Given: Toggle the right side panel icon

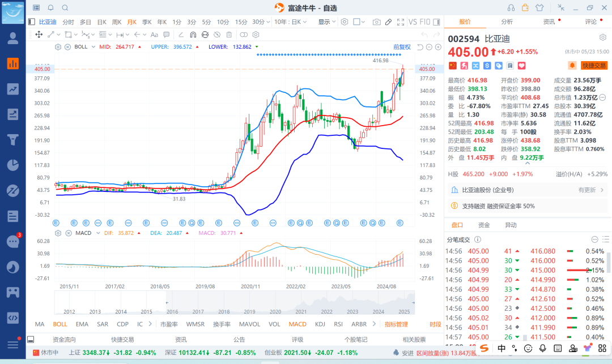Looking at the screenshot, I should (436, 22).
